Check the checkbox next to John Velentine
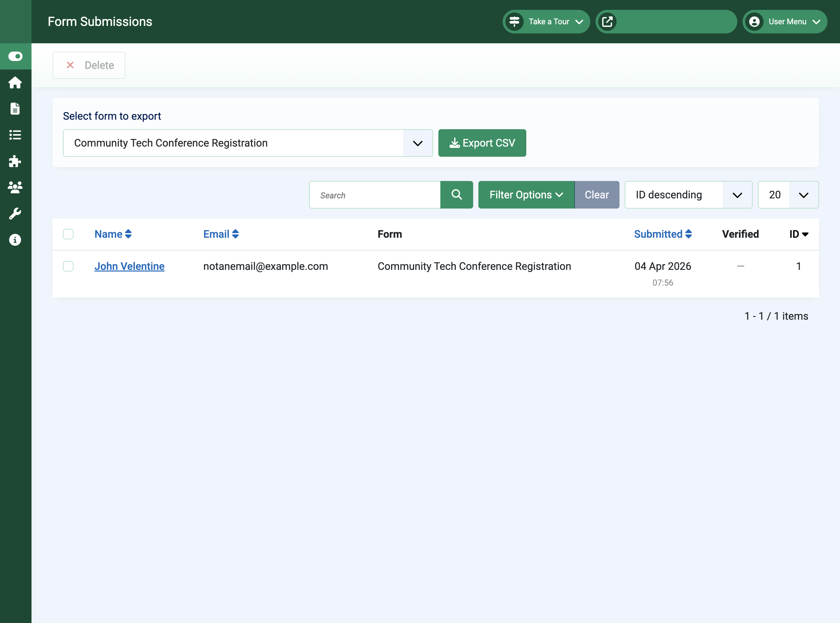The image size is (840, 623). 68,266
